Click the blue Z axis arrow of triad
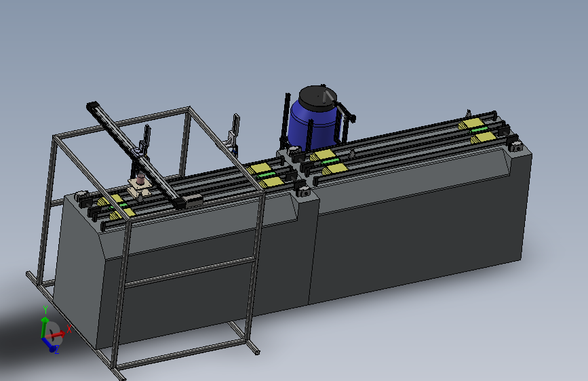Screen dimensions: 588x381 49,344
